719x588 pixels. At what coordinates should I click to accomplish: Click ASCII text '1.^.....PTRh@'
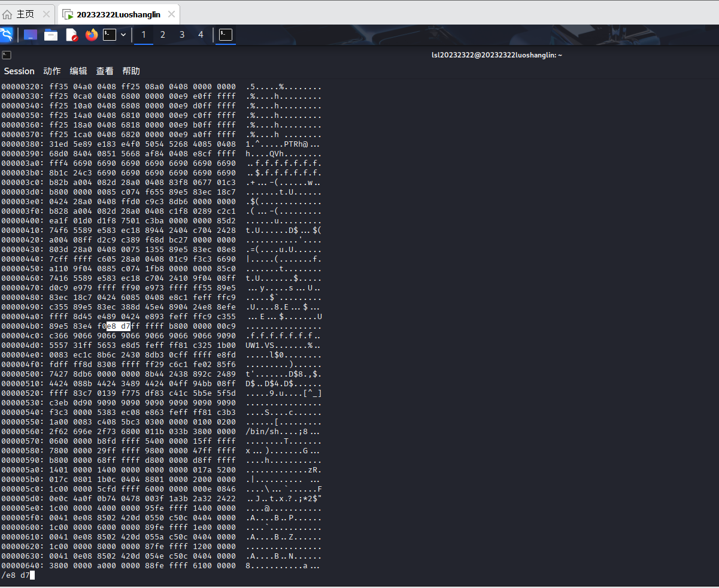point(277,144)
